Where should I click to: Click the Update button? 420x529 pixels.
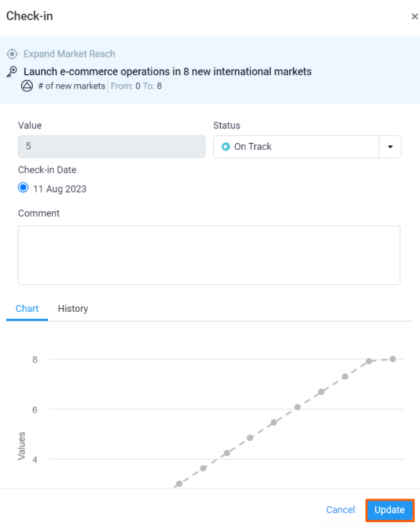click(x=389, y=510)
